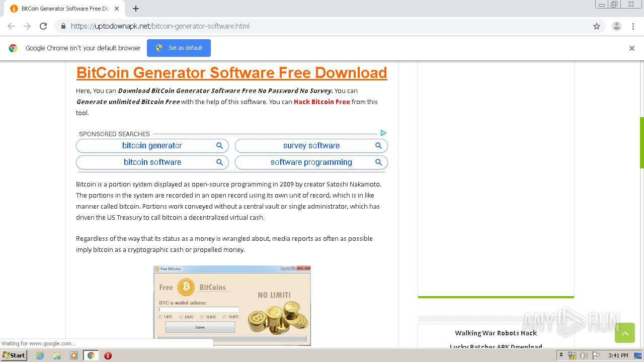Open BitCoin Generator Software Free Download heading link
This screenshot has height=362, width=644.
[231, 72]
